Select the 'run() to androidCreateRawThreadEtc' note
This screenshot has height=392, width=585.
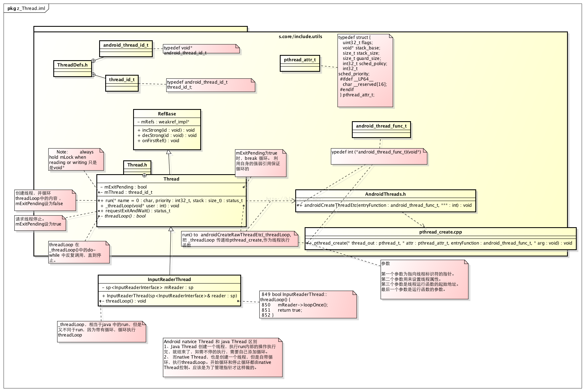[x=240, y=239]
